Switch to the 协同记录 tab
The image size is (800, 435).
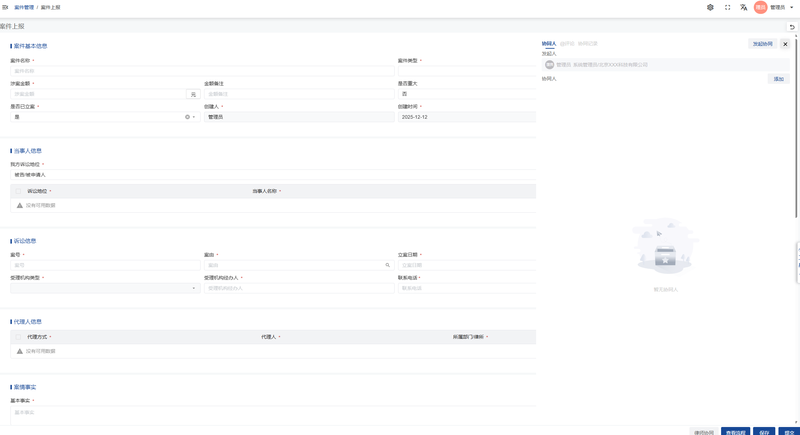587,44
